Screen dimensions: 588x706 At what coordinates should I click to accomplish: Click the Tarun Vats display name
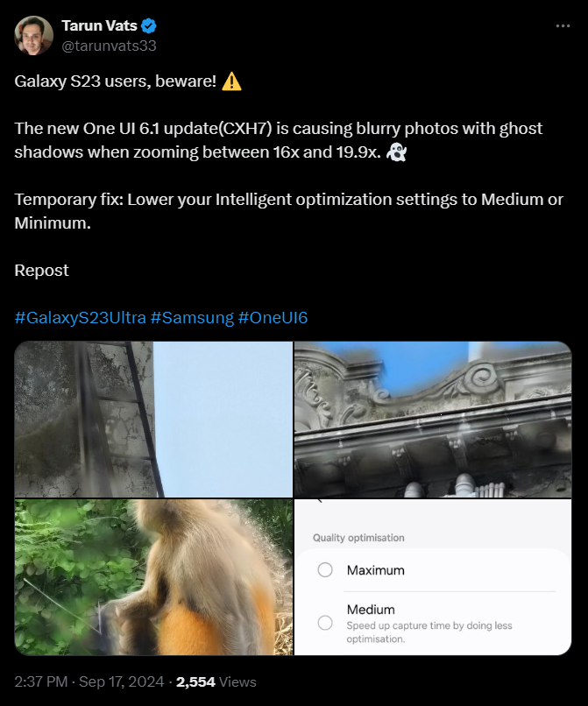coord(99,25)
